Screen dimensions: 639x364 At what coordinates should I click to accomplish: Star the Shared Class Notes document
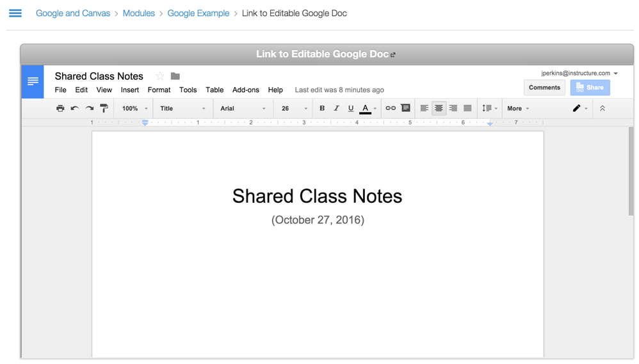pyautogui.click(x=160, y=76)
